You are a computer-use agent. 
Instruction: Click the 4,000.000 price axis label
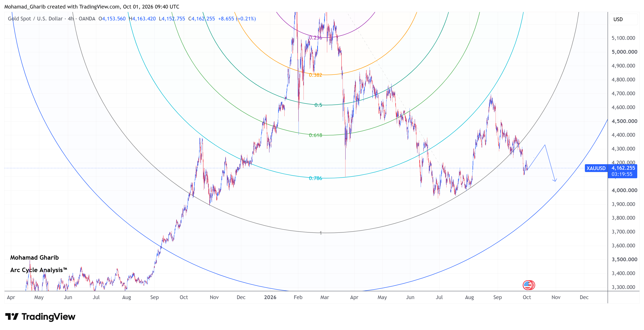(624, 190)
